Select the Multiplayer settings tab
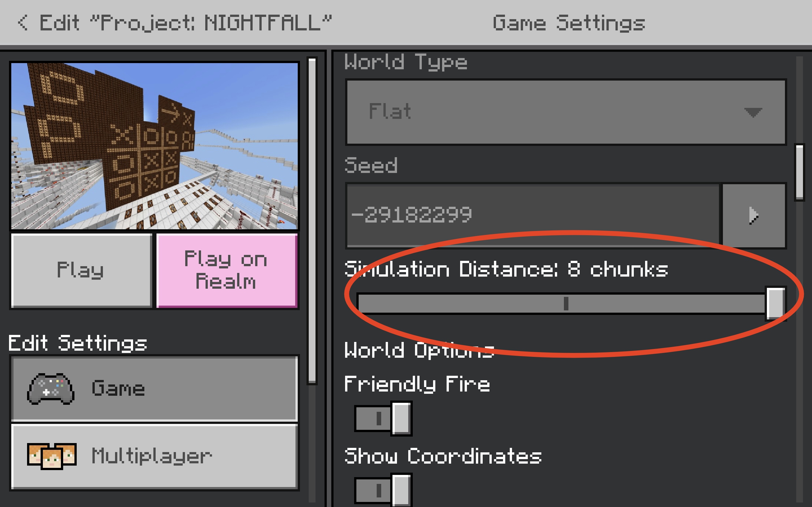812x507 pixels. [154, 456]
